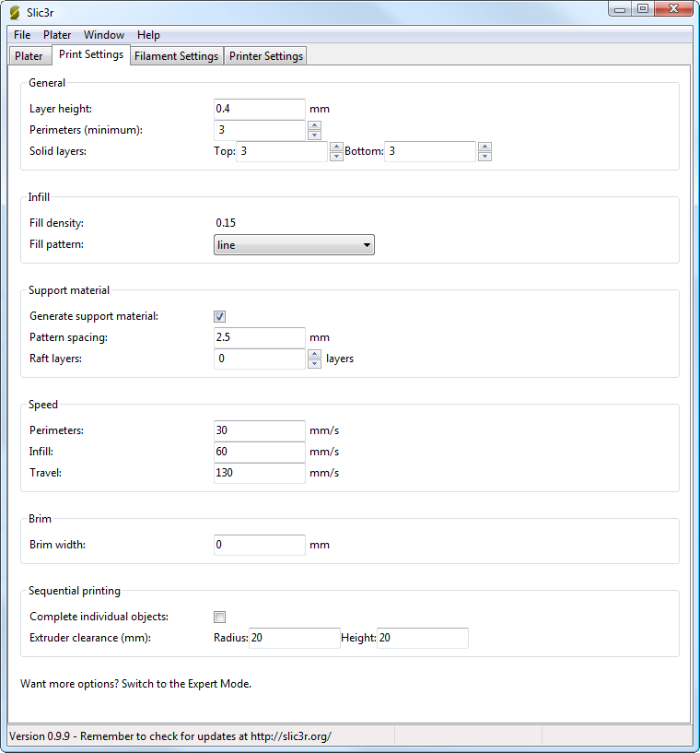This screenshot has width=700, height=753.
Task: Open the File menu
Action: coord(22,35)
